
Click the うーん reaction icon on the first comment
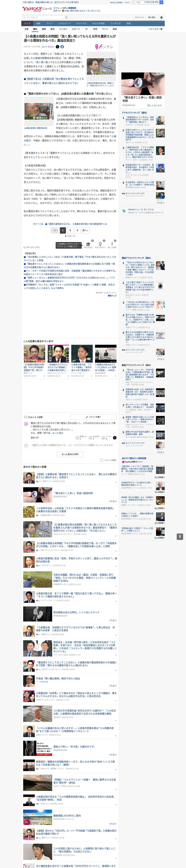point(103,438)
